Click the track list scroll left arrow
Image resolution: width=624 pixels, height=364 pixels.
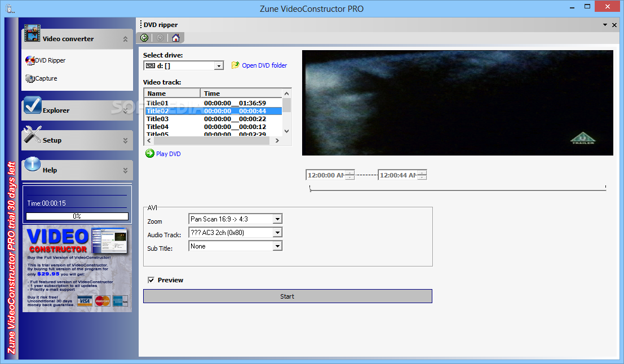pyautogui.click(x=149, y=140)
